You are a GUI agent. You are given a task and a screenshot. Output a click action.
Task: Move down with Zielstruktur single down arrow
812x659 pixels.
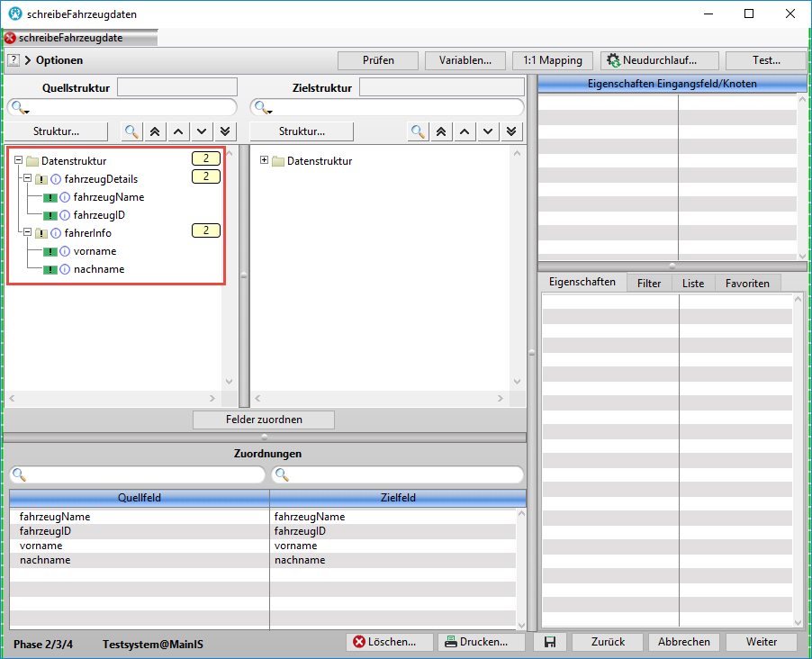tap(488, 131)
